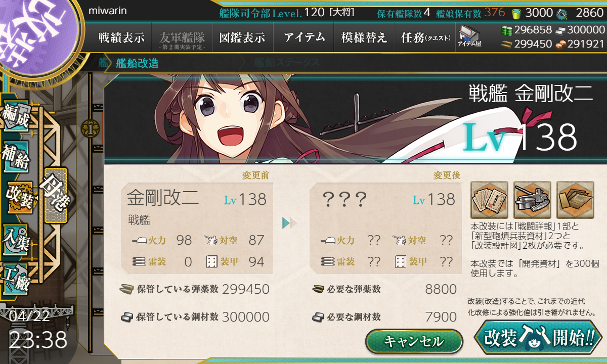Open the アイテム menu item
This screenshot has height=364, width=607.
[x=304, y=37]
